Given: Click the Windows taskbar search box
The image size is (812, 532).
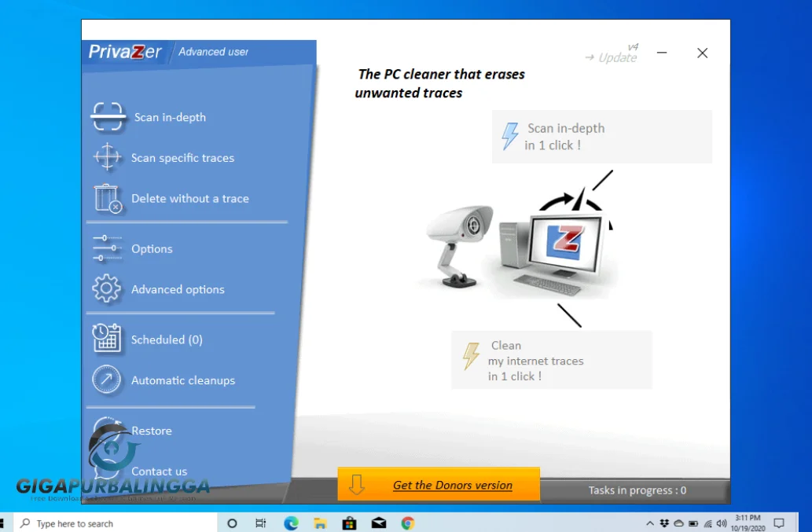Looking at the screenshot, I should click(x=115, y=523).
